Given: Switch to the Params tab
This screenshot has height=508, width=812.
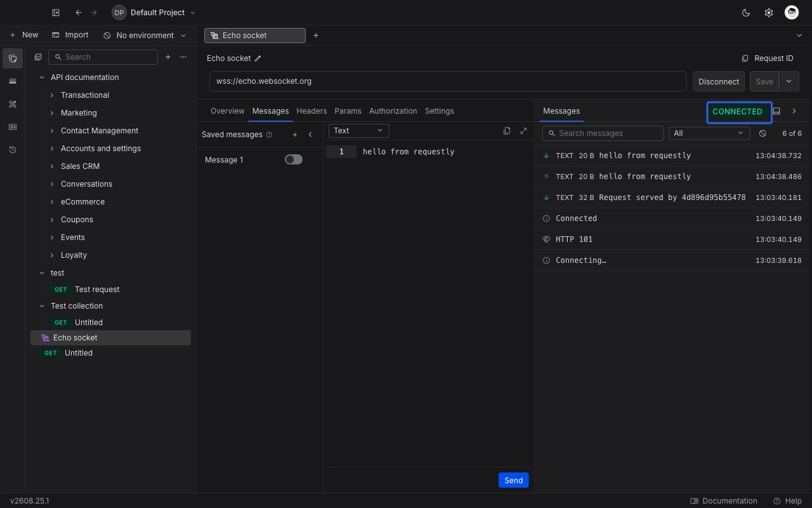Looking at the screenshot, I should click(x=348, y=111).
